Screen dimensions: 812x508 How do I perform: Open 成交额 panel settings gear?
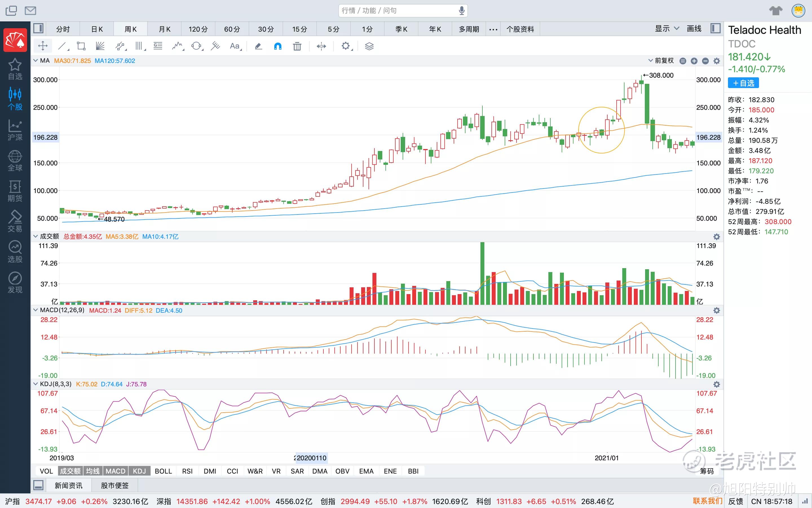coord(717,237)
